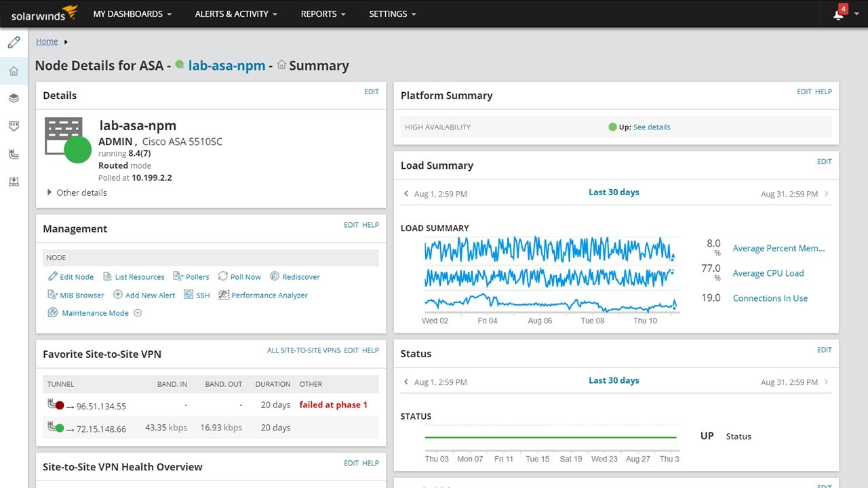The height and width of the screenshot is (488, 868).
Task: Click the Edit Node pencil icon
Action: [x=53, y=277]
